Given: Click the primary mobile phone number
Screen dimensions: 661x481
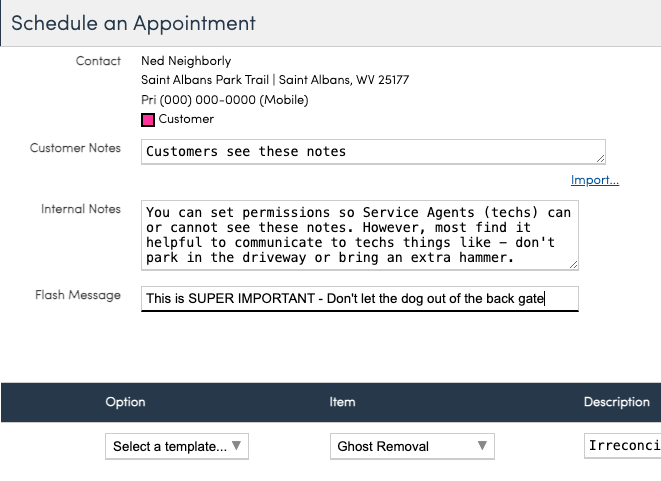Looking at the screenshot, I should tap(224, 100).
